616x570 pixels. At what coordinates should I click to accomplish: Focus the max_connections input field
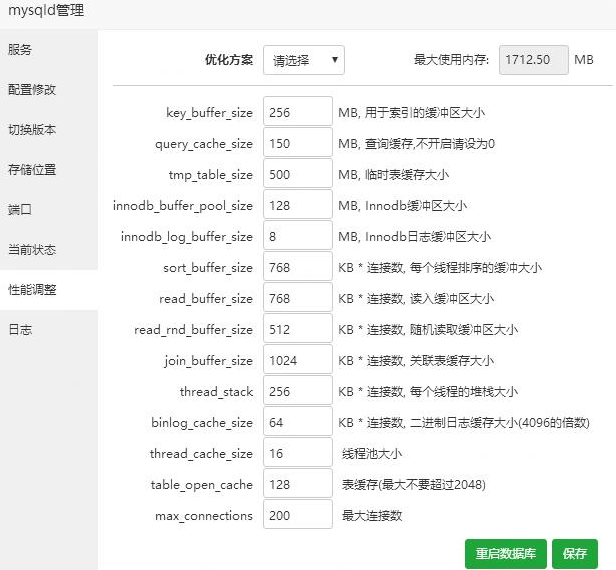coord(297,515)
